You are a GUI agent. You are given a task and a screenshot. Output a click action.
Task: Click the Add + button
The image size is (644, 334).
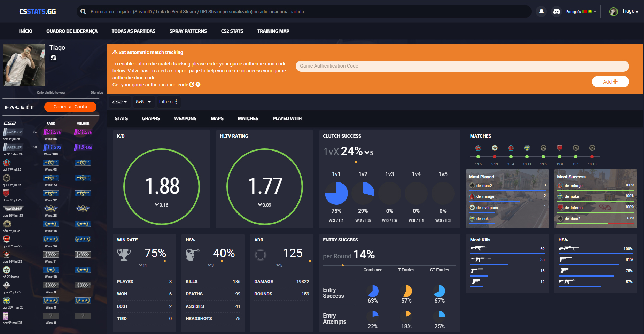[x=610, y=81]
